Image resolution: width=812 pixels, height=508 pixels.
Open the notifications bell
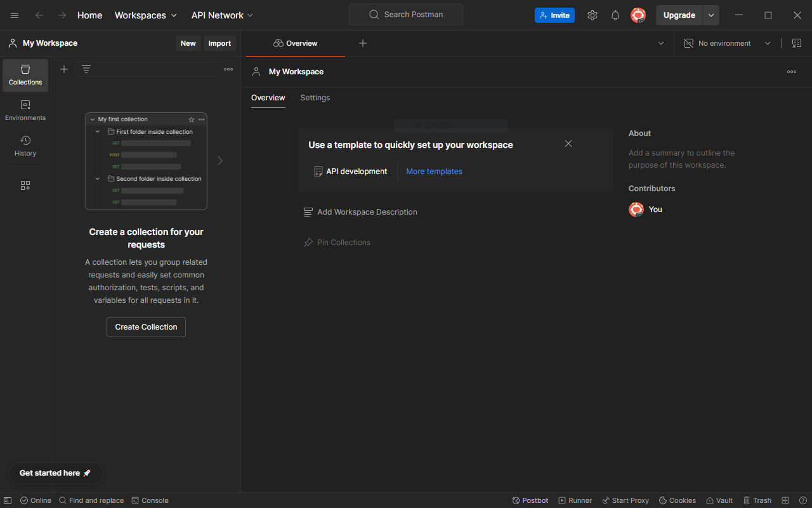click(x=615, y=15)
